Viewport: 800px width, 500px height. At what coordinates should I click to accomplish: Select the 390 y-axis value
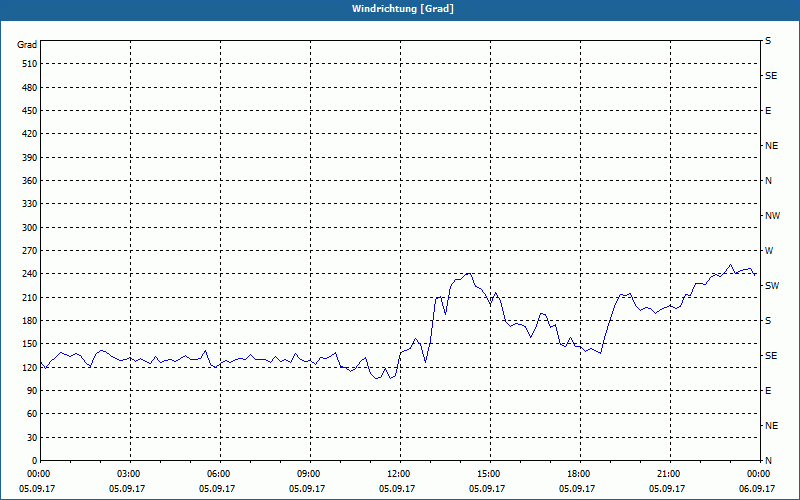click(30, 158)
